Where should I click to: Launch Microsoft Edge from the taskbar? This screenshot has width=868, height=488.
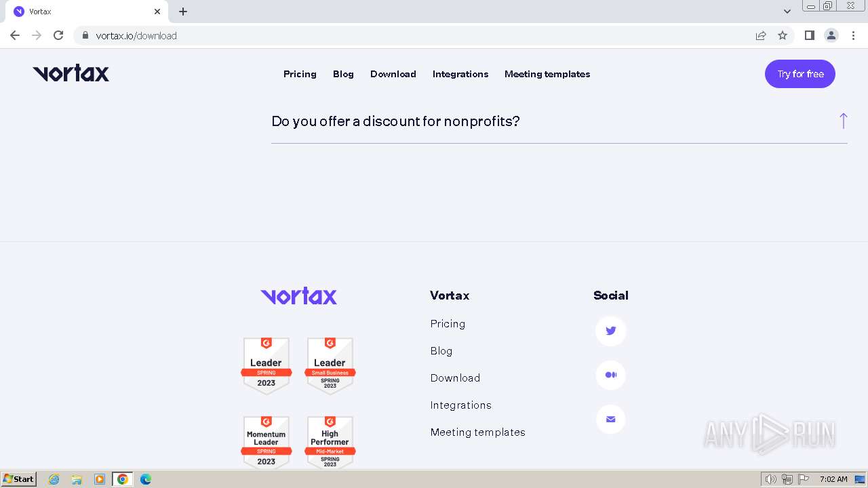146,479
